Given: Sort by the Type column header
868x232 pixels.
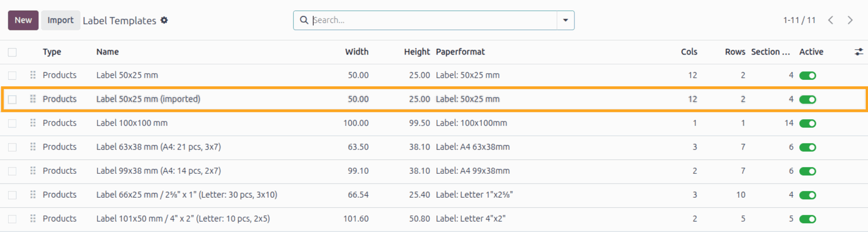Looking at the screenshot, I should pos(52,52).
